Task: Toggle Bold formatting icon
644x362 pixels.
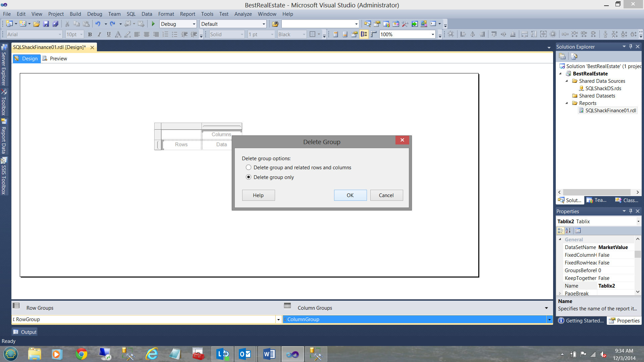Action: tap(90, 34)
